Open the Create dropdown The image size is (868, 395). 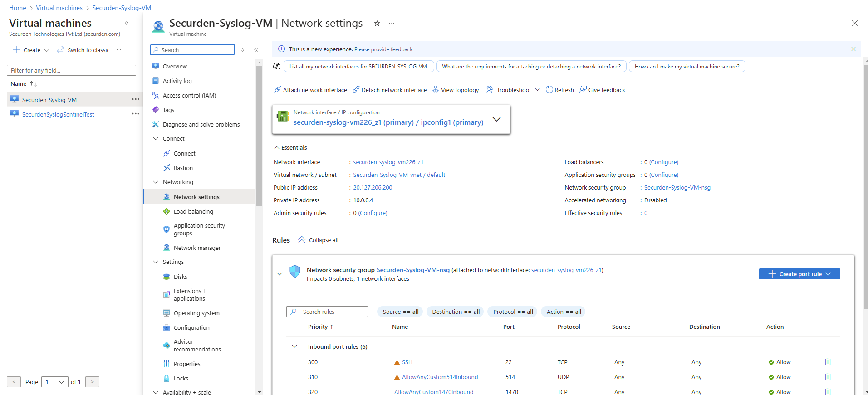[x=31, y=50]
